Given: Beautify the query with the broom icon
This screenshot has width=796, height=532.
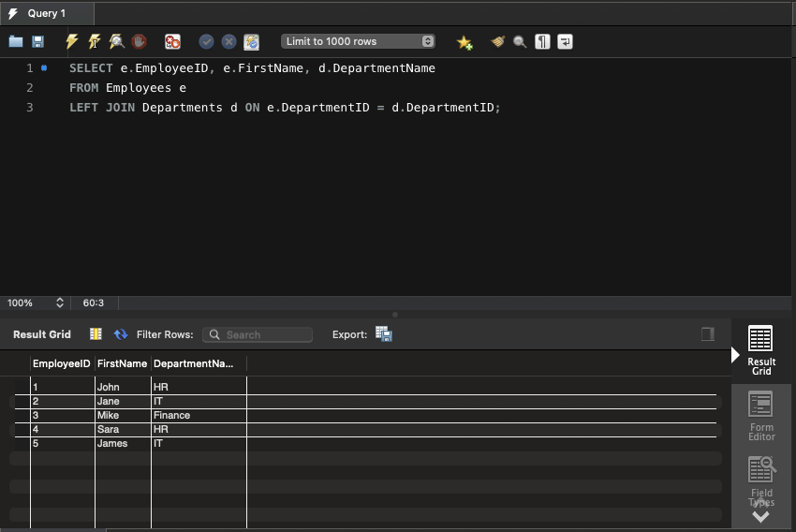Looking at the screenshot, I should (498, 42).
